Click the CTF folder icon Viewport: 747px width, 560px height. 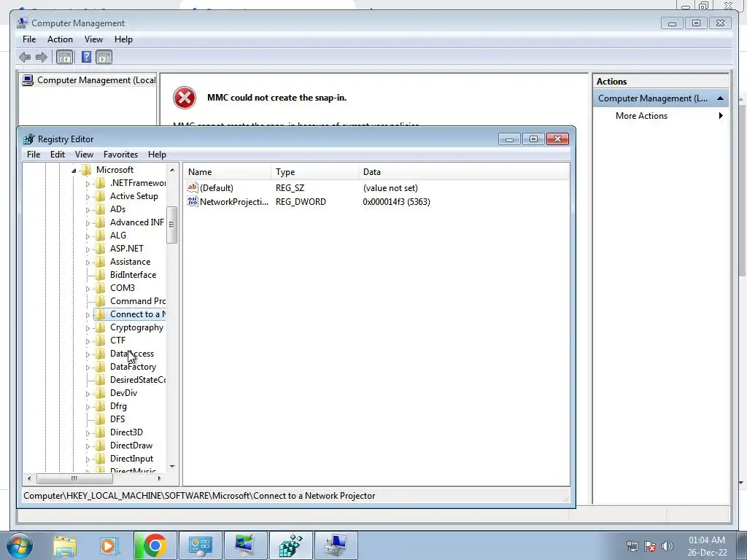pyautogui.click(x=101, y=341)
